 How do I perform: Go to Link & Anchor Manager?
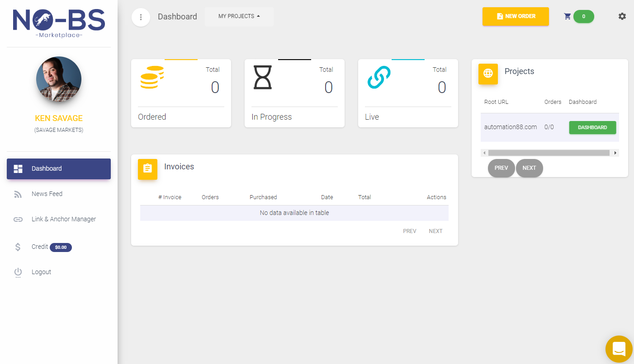click(59, 219)
